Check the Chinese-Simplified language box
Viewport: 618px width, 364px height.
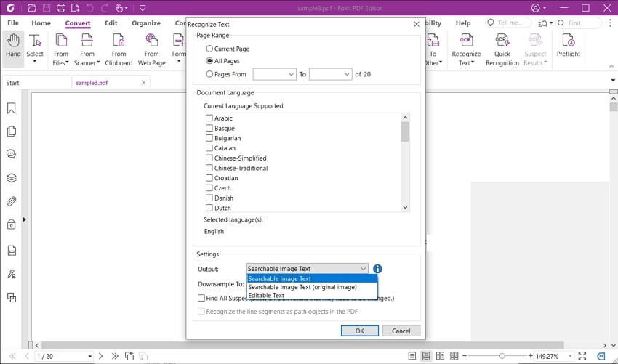(209, 158)
